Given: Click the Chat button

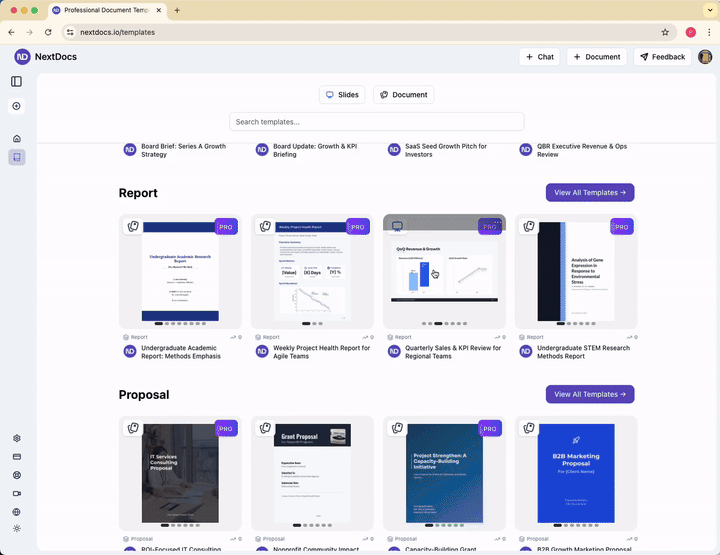Looking at the screenshot, I should [539, 57].
